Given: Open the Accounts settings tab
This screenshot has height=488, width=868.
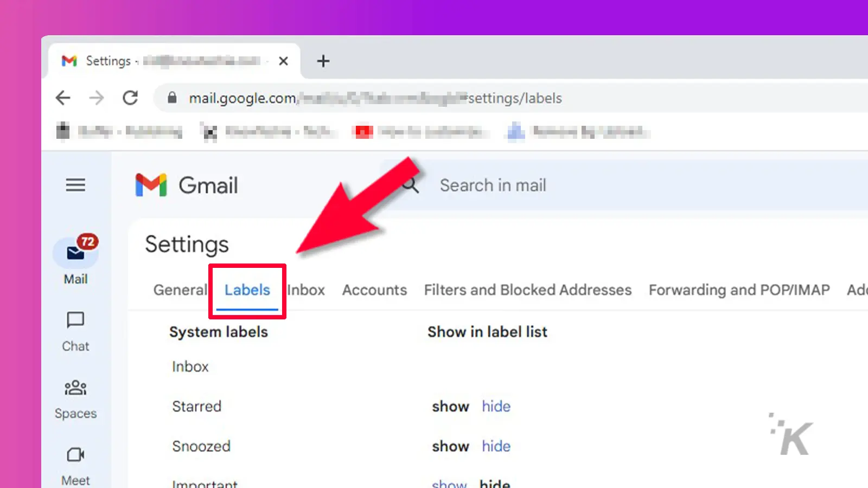Looking at the screenshot, I should coord(374,290).
